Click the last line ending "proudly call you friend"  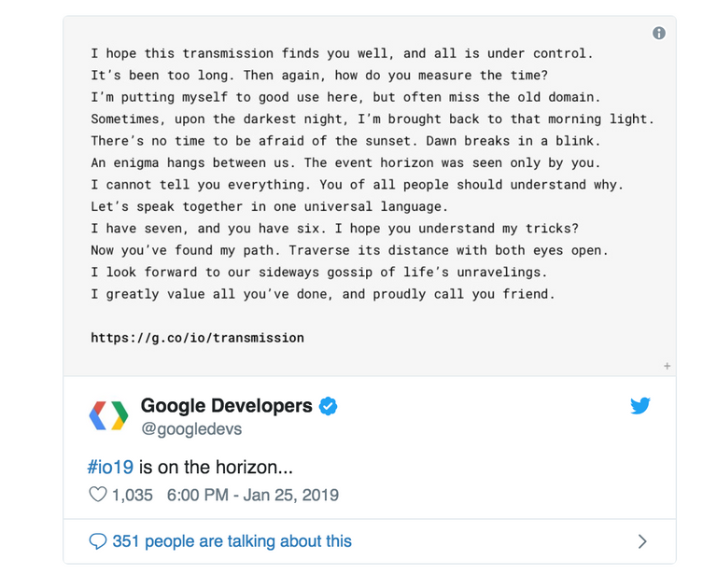[x=322, y=294]
